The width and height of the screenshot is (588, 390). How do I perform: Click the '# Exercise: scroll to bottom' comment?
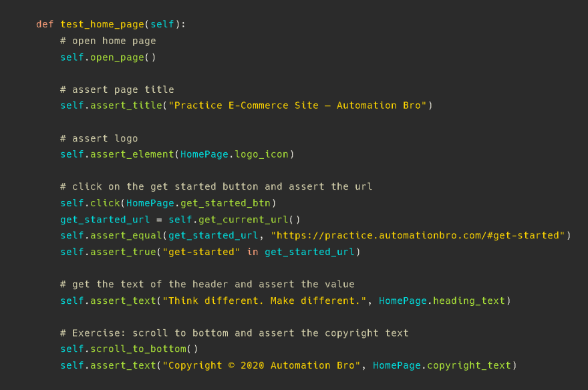pos(235,333)
